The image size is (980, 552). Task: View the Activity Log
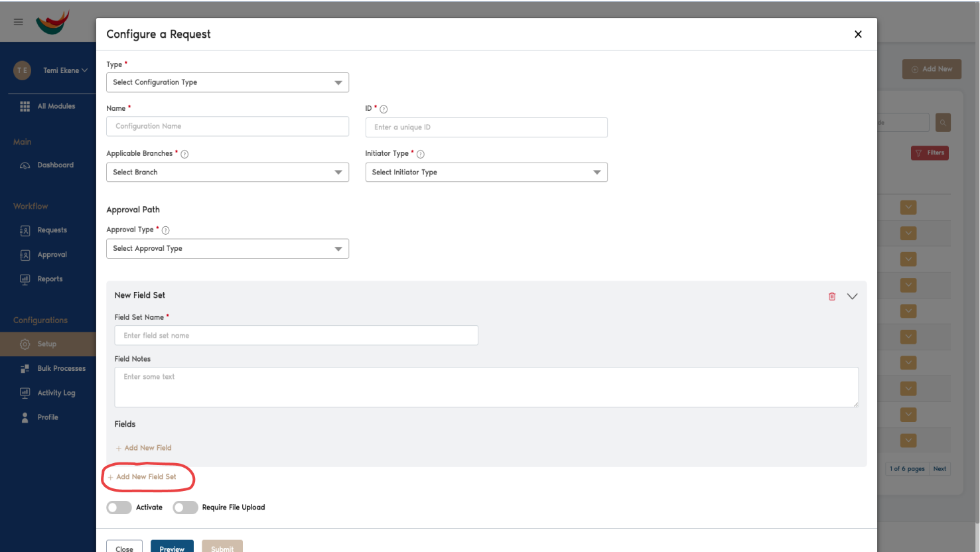(25, 392)
